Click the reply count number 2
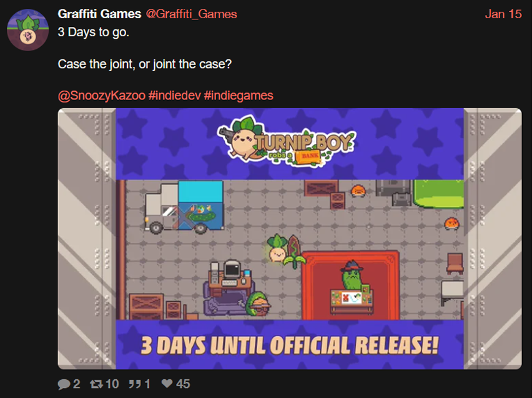Image resolution: width=532 pixels, height=398 pixels. (x=77, y=384)
